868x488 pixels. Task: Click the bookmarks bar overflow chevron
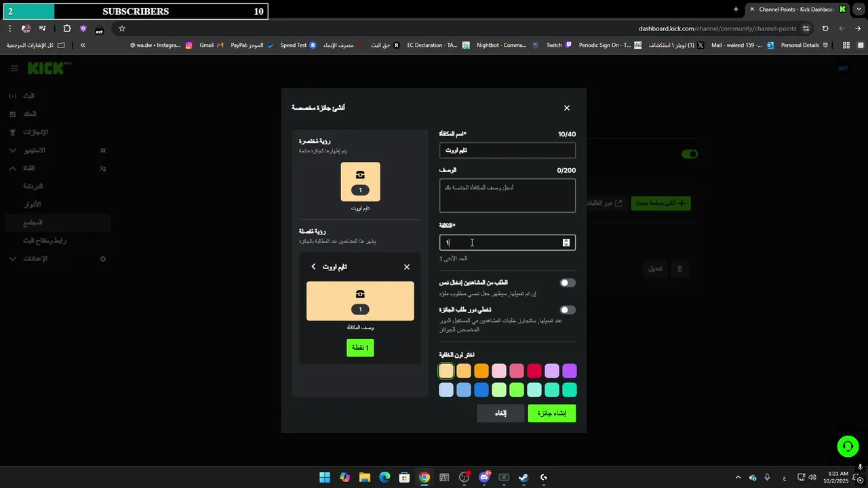click(x=83, y=45)
